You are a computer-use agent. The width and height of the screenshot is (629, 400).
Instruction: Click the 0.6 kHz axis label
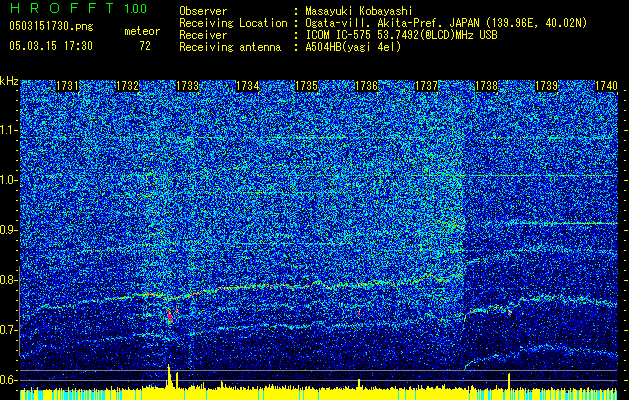[8, 380]
